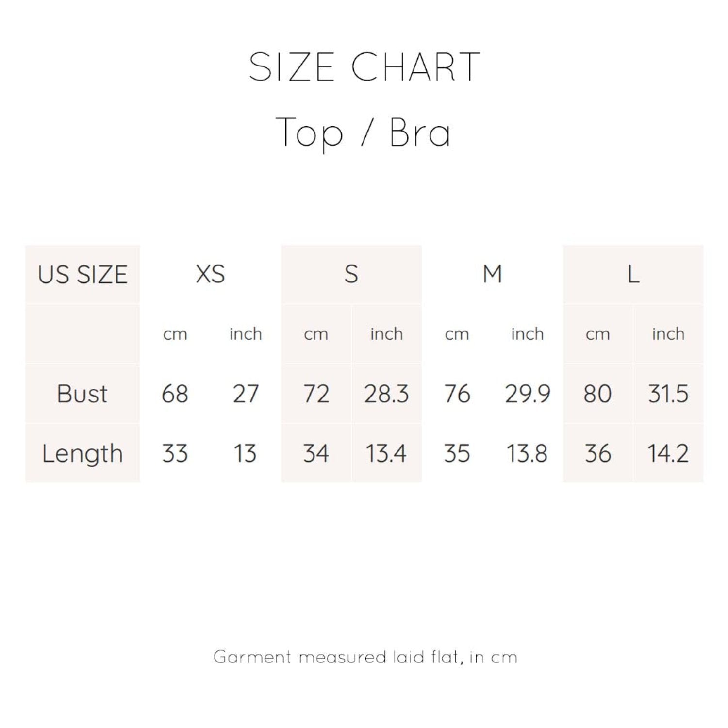Click the S bust 28.3 inch value

click(x=386, y=394)
